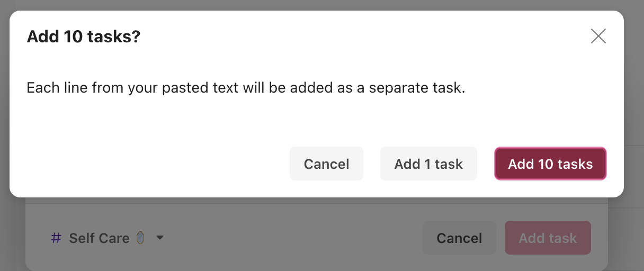Viewport: 644px width, 271px height.
Task: Cancel the paste confirmation dialog
Action: (326, 164)
